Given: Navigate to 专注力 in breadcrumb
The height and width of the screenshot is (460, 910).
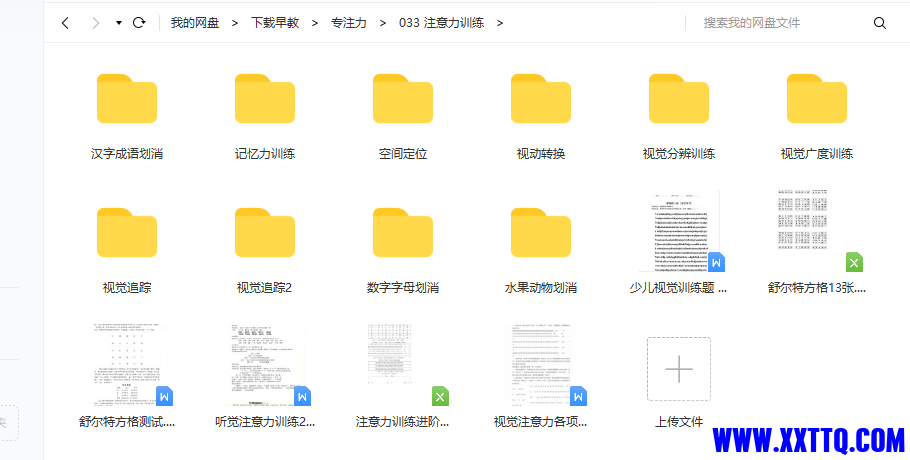Looking at the screenshot, I should coord(349,23).
